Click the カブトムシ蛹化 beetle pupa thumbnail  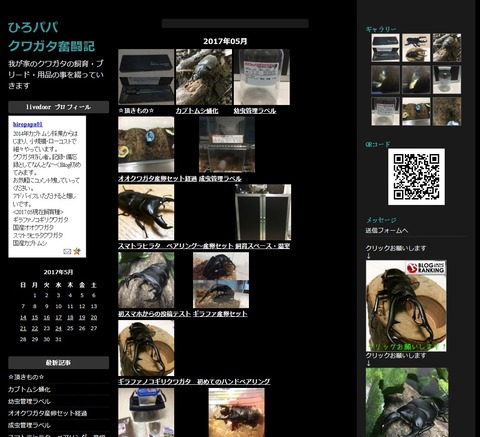(x=204, y=77)
